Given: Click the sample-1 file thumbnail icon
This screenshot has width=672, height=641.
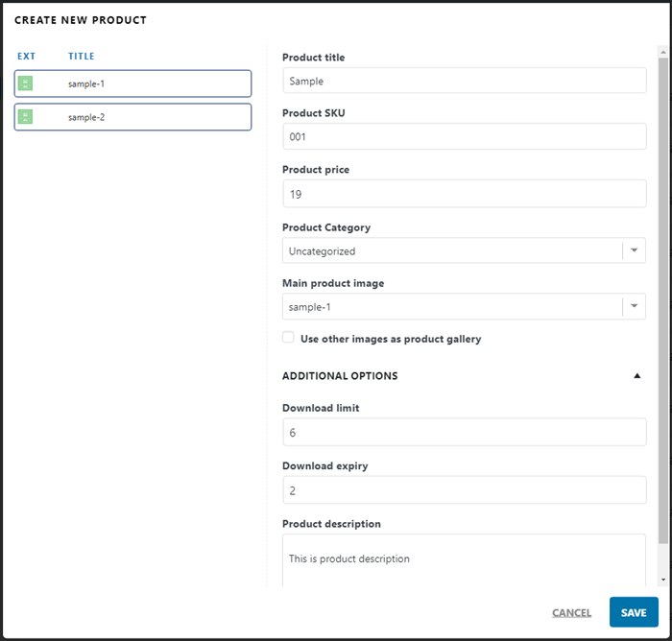Looking at the screenshot, I should tap(26, 83).
